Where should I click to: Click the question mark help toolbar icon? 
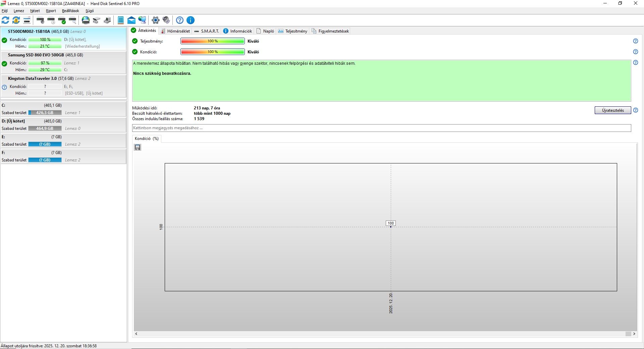click(x=180, y=20)
